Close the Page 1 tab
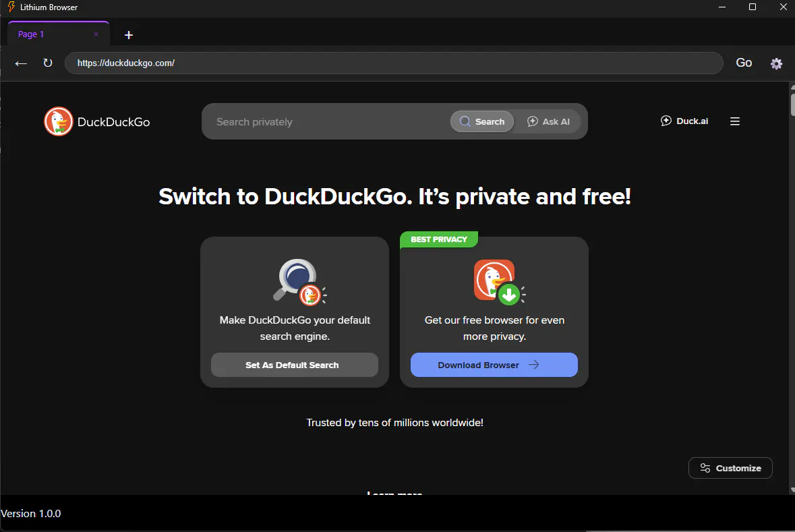Viewport: 795px width, 532px height. click(x=96, y=34)
